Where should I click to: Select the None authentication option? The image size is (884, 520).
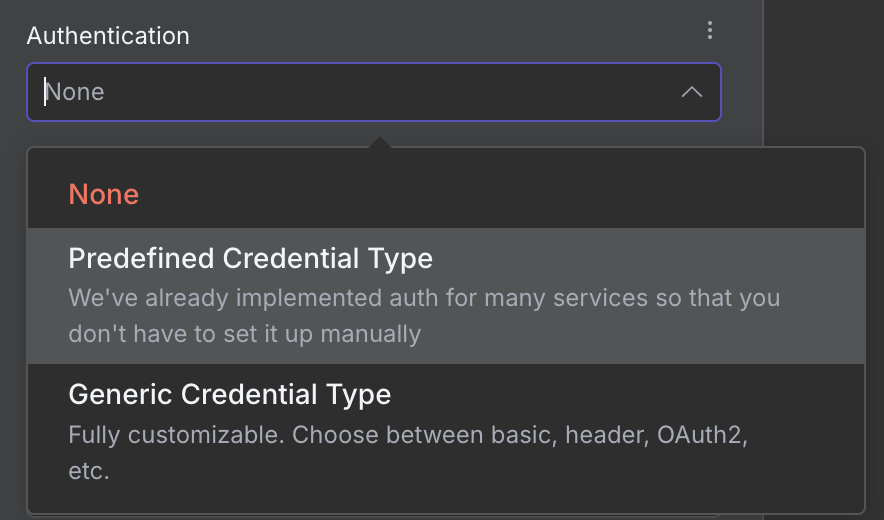pos(104,194)
